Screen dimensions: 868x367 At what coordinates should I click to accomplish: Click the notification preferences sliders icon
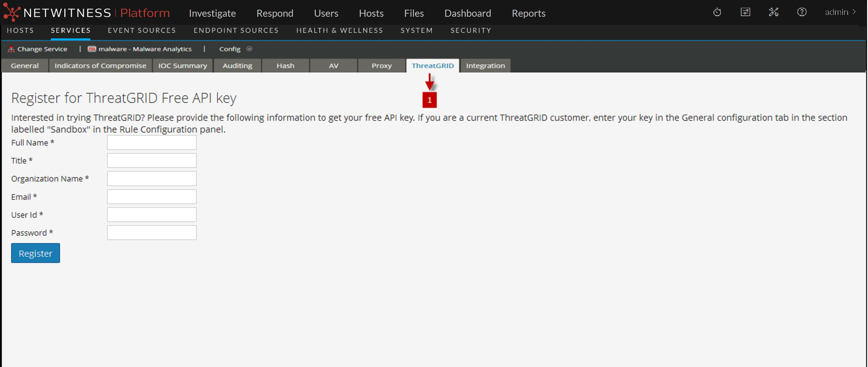tap(746, 12)
